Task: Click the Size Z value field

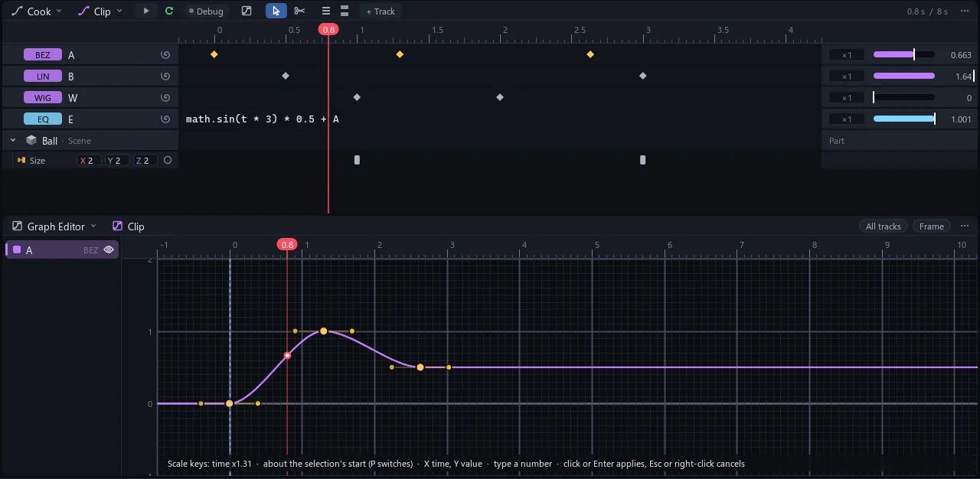Action: point(145,161)
